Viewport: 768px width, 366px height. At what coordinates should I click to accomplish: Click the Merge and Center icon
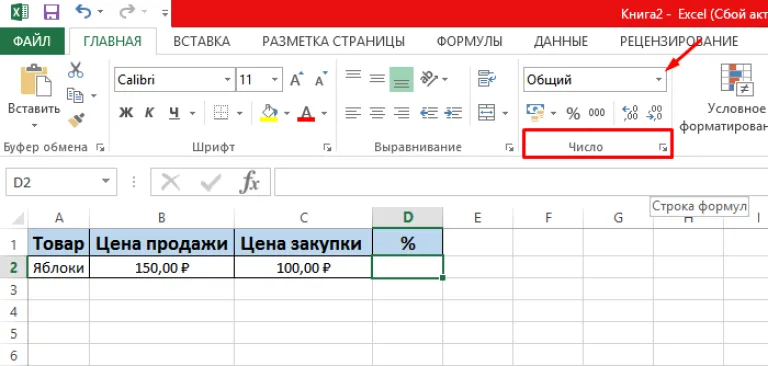pos(486,113)
